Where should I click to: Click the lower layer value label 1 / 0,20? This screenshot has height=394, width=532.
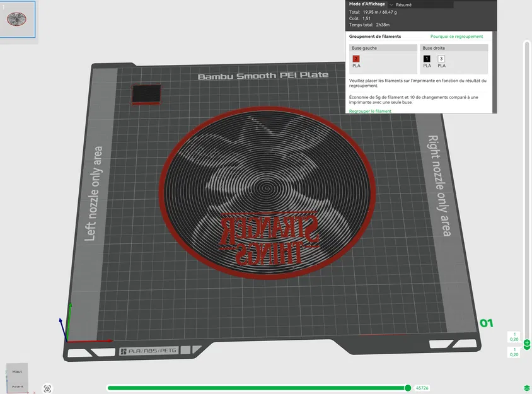click(514, 352)
